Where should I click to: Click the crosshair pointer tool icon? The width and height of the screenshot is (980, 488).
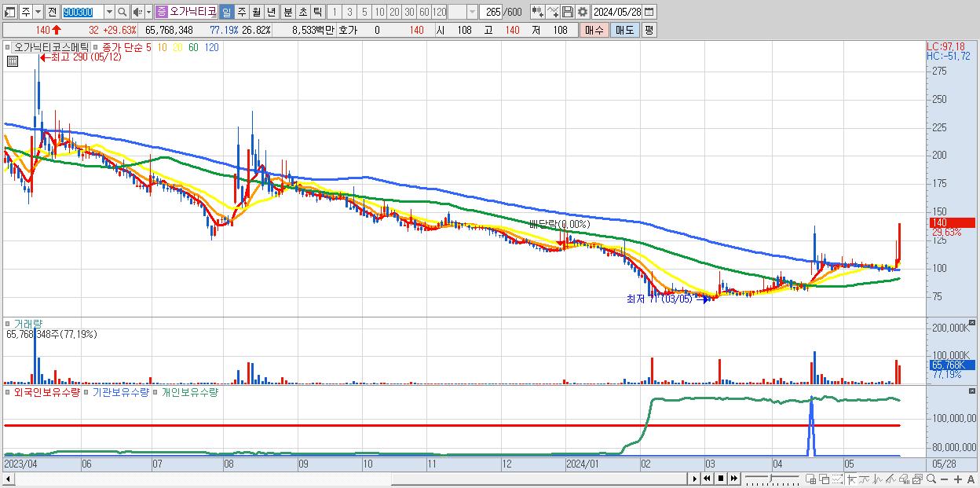[x=851, y=479]
